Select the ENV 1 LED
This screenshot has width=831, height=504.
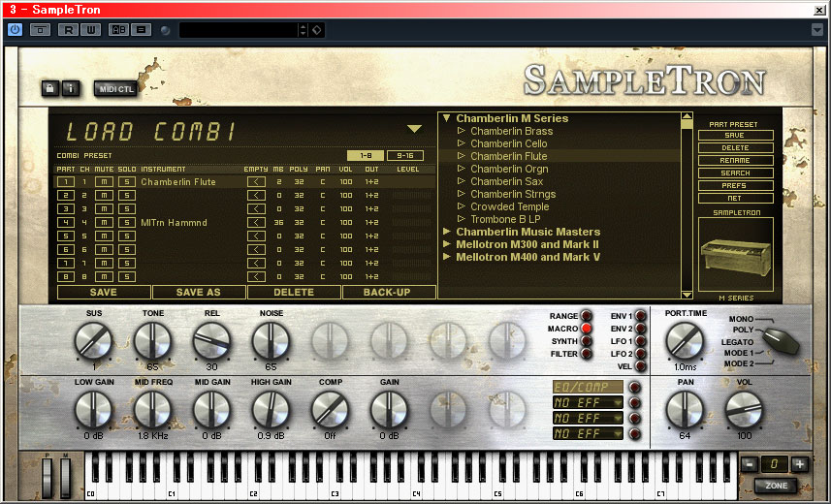pos(640,316)
